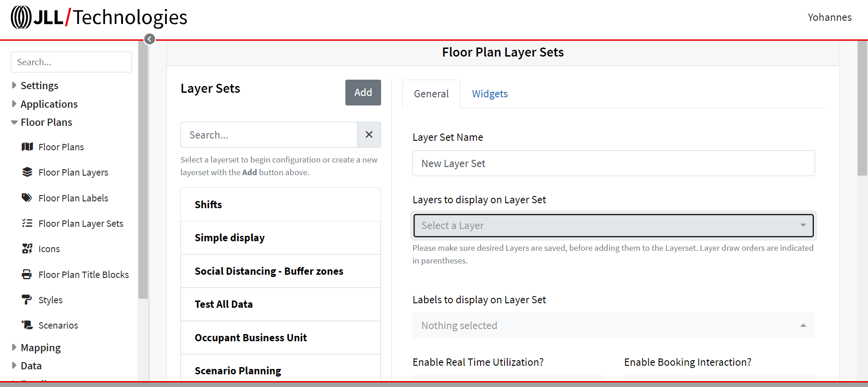Select the Scenario Planning layer set

coord(281,368)
